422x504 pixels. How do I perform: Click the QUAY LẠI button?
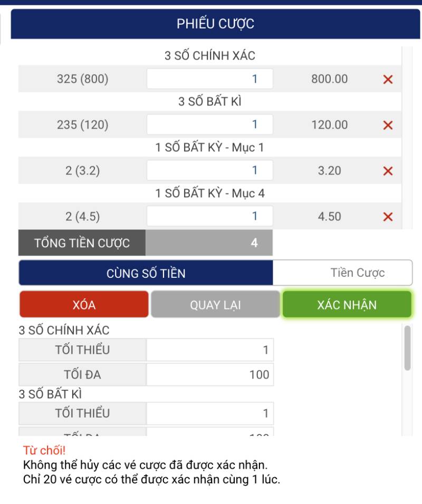215,305
